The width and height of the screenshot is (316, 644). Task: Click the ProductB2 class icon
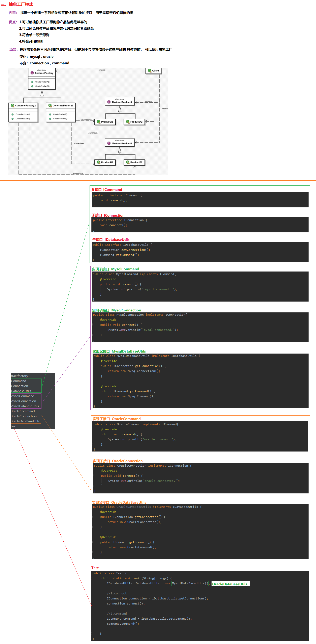tap(128, 162)
